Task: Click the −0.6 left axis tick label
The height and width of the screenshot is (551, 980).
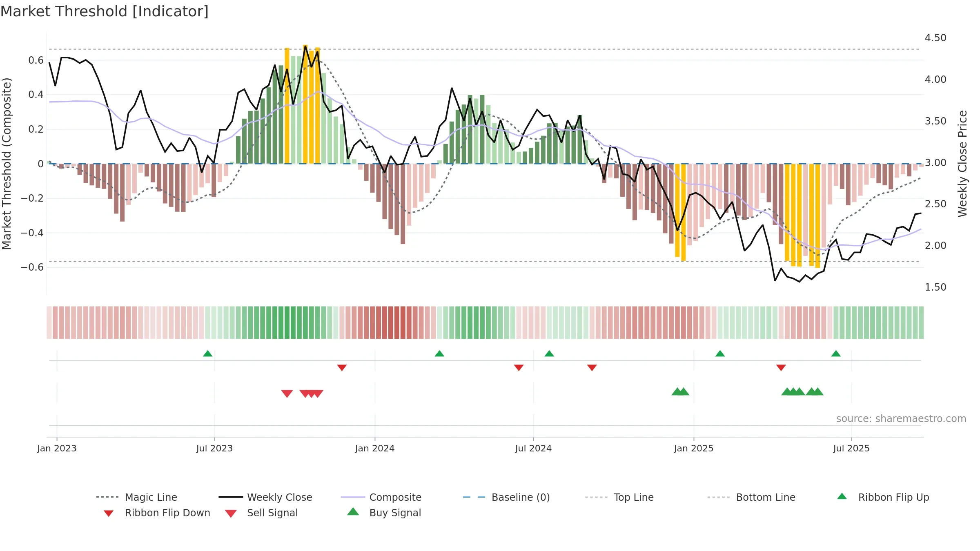Action: coord(32,267)
